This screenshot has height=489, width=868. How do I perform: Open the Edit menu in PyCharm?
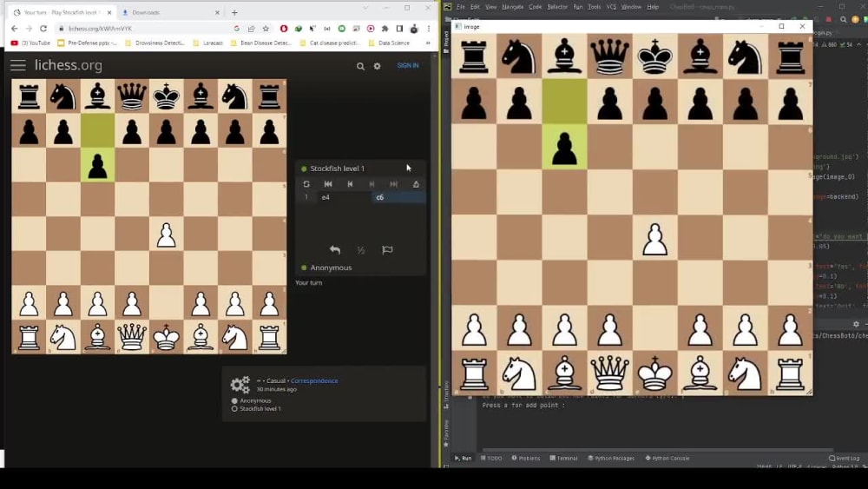pos(475,7)
